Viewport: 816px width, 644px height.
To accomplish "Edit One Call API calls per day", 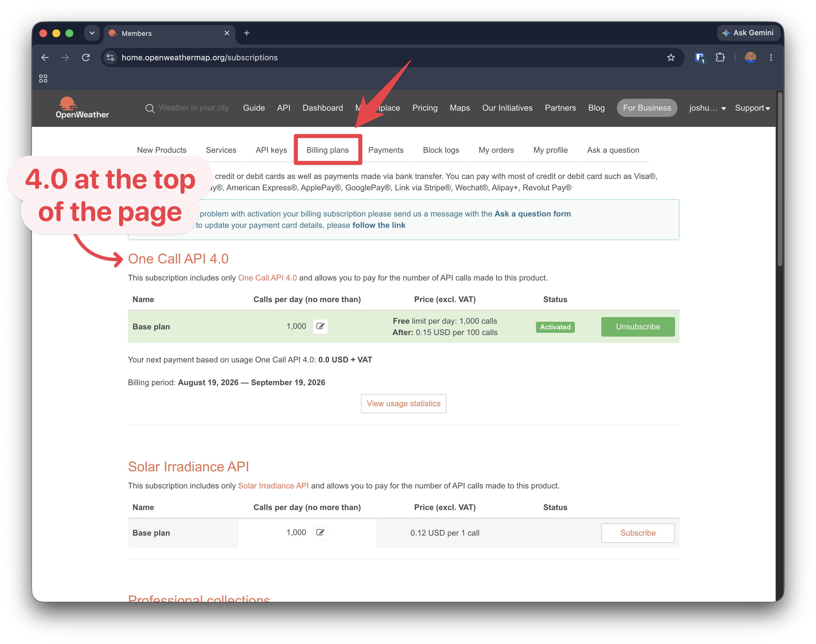I will click(320, 326).
